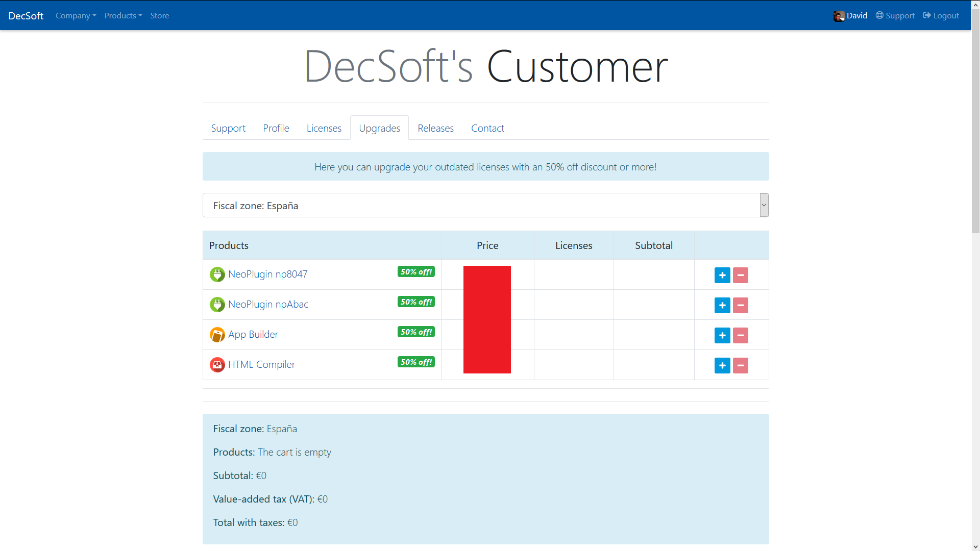Open the Products navigation dropdown
Image resolution: width=980 pixels, height=551 pixels.
pos(123,15)
